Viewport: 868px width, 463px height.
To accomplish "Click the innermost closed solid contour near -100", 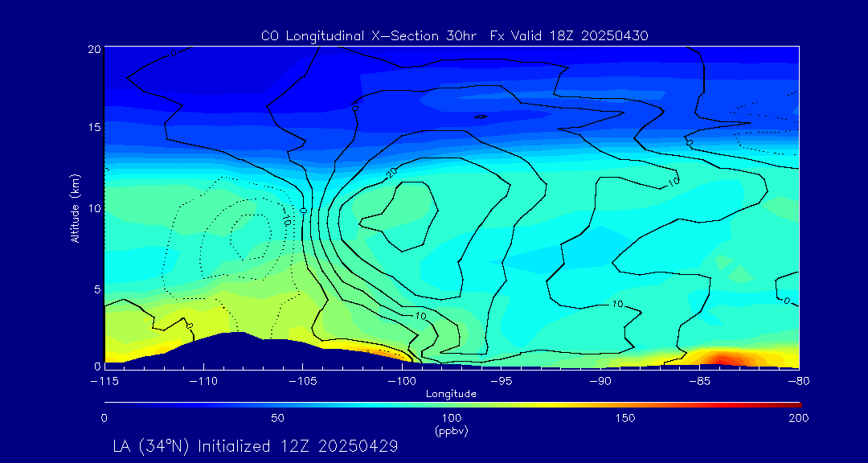I will pos(399,217).
